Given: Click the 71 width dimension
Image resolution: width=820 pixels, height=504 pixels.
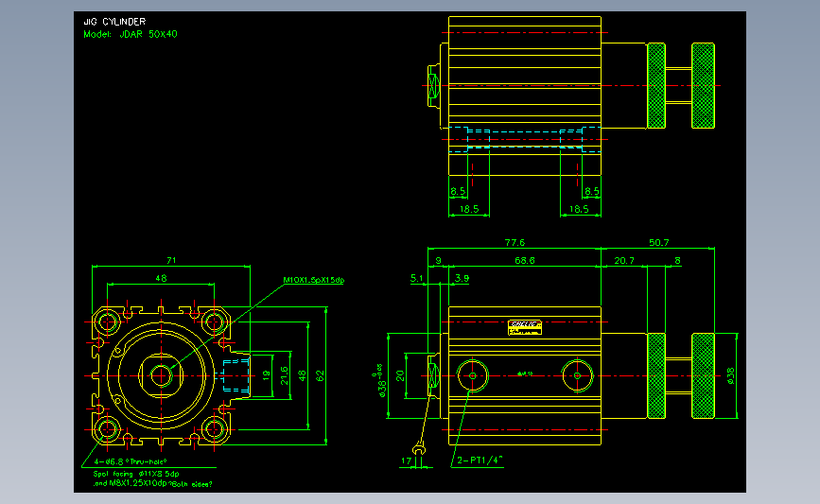Looking at the screenshot, I should tap(171, 260).
